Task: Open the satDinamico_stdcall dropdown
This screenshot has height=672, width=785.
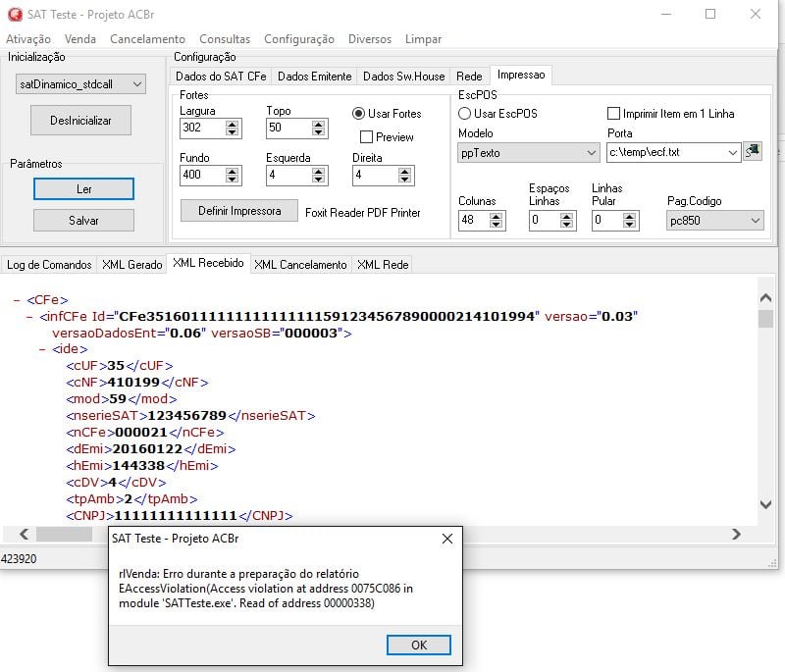Action: click(137, 84)
